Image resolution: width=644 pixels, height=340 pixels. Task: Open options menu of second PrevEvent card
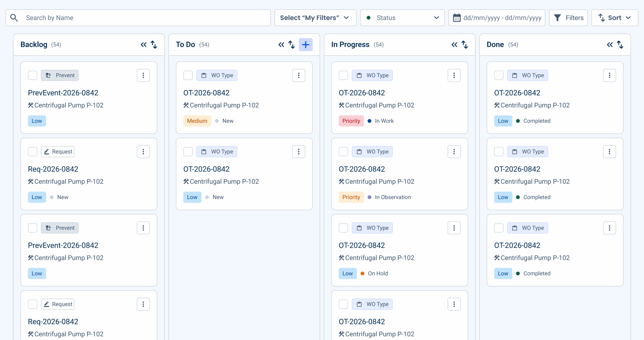(143, 228)
